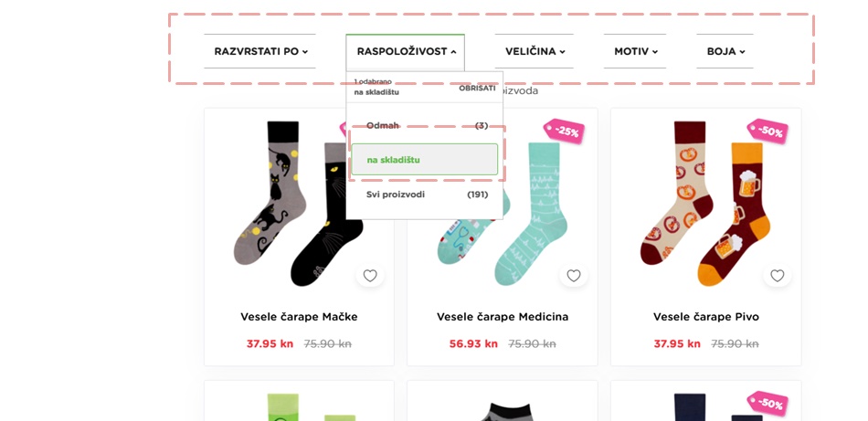Favorite the Vesele čarape Pivo socks
Image resolution: width=868 pixels, height=421 pixels.
(778, 276)
